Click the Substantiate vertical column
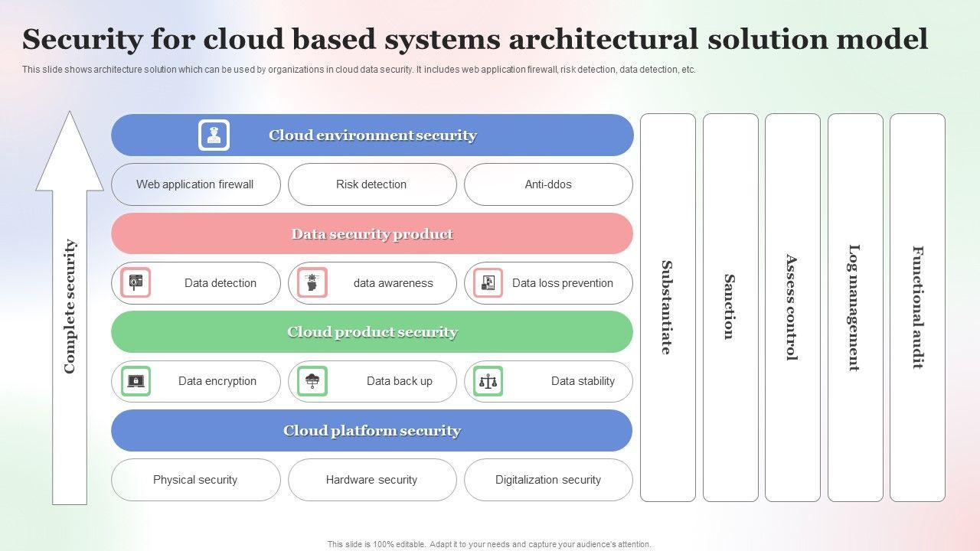The height and width of the screenshot is (551, 980). coord(668,308)
